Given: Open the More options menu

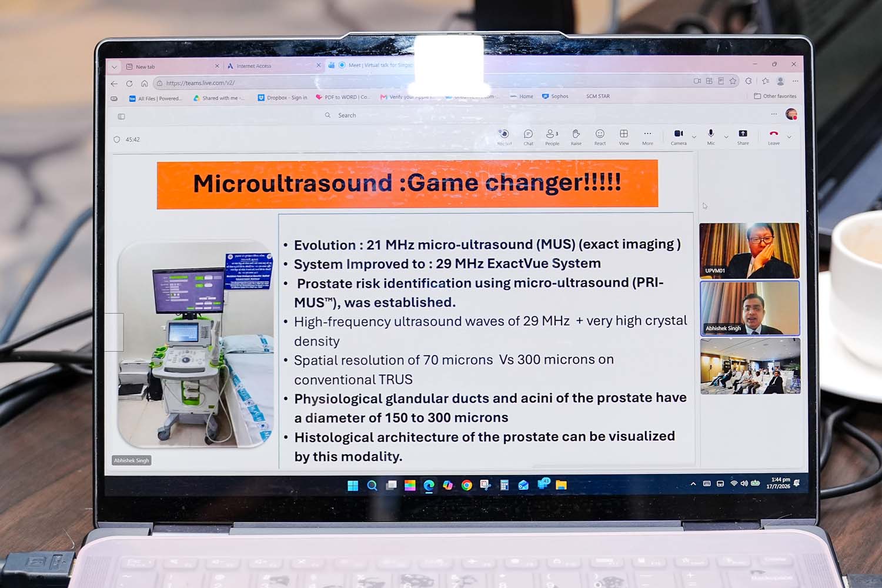Looking at the screenshot, I should tap(647, 137).
